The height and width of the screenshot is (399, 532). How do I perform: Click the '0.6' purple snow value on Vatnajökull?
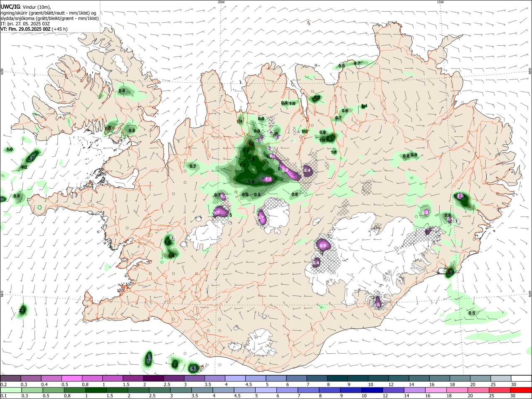[x=323, y=246]
